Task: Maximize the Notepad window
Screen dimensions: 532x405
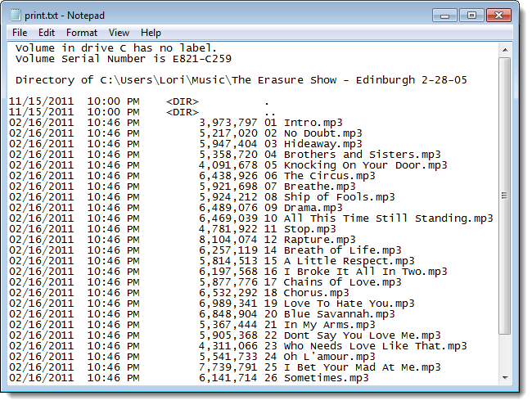Action: [x=471, y=16]
